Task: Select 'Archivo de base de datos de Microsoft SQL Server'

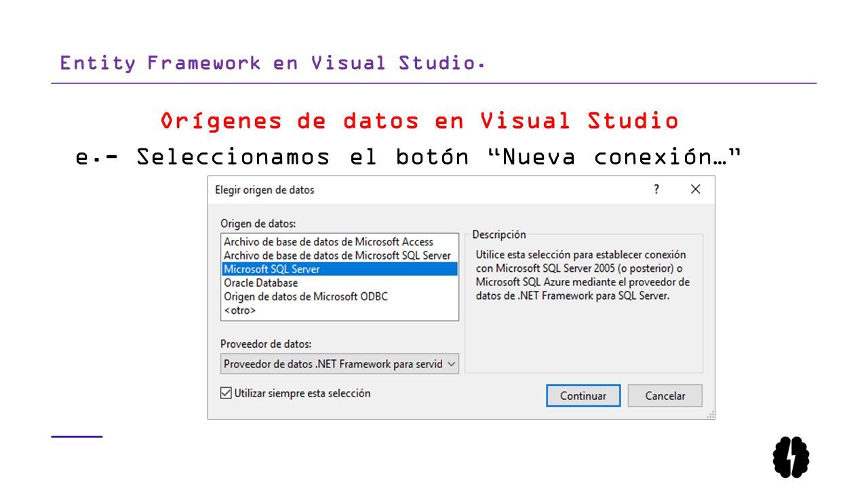Action: point(340,256)
